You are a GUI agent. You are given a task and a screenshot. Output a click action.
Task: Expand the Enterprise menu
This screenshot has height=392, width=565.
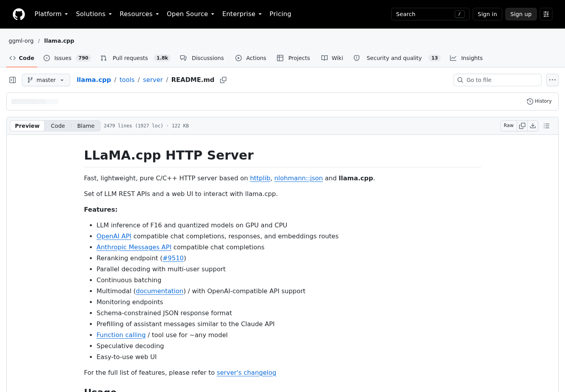tap(242, 14)
